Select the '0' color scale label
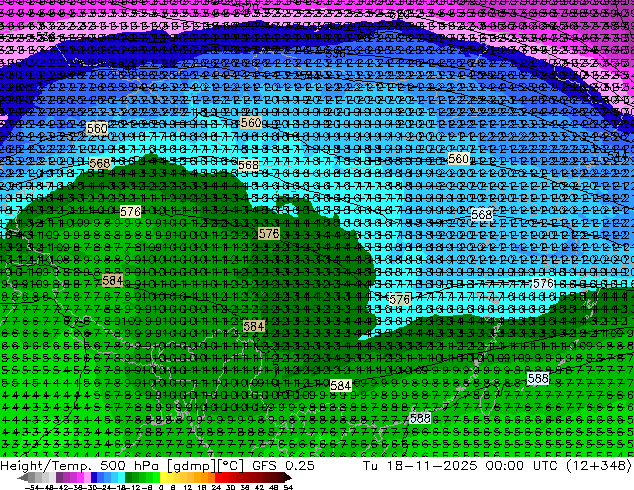634x490 pixels. click(x=161, y=488)
